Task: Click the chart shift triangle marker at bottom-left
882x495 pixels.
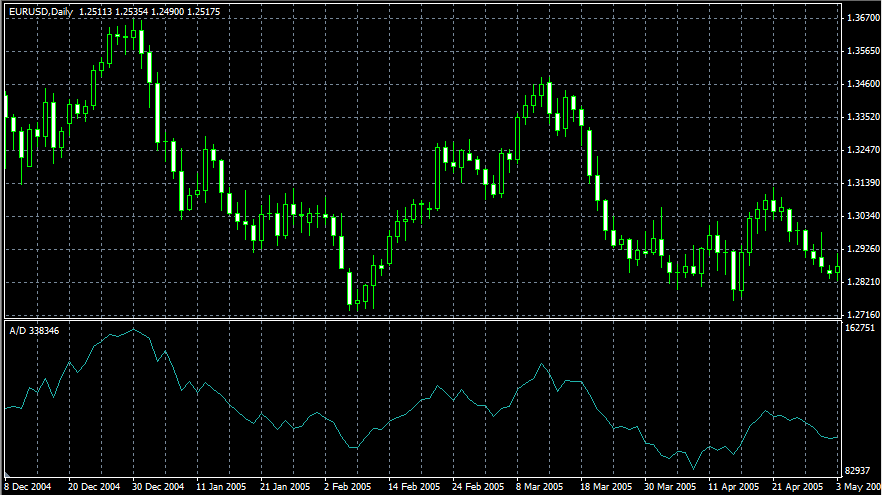Action: tap(7, 475)
